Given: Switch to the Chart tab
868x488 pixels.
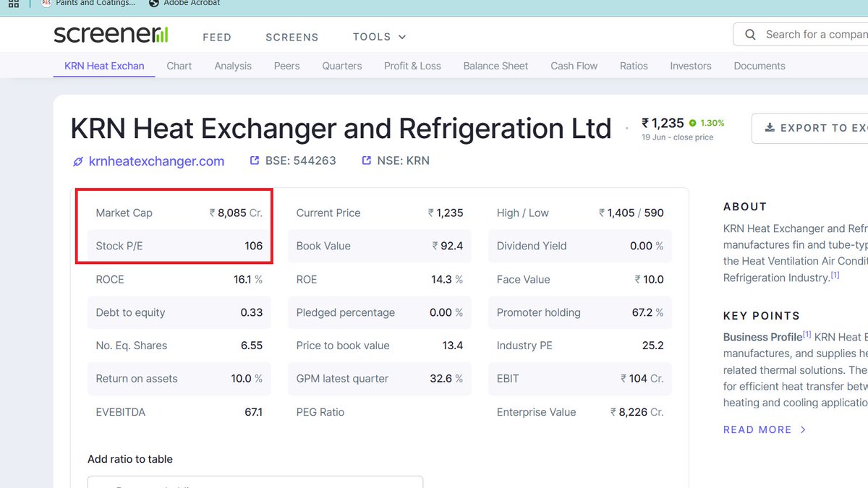Looking at the screenshot, I should pos(179,66).
